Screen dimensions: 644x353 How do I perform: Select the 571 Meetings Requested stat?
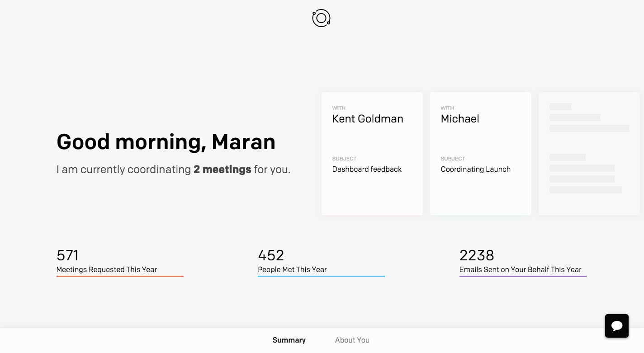point(120,262)
